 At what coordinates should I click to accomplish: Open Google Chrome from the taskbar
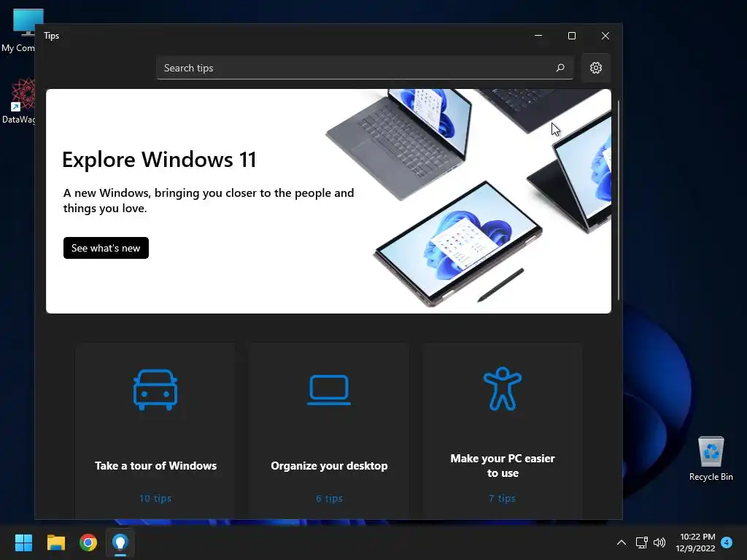click(88, 542)
